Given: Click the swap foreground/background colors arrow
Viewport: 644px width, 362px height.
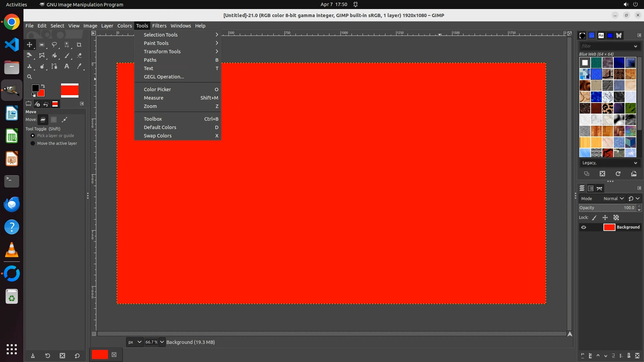Looking at the screenshot, I should [43, 86].
